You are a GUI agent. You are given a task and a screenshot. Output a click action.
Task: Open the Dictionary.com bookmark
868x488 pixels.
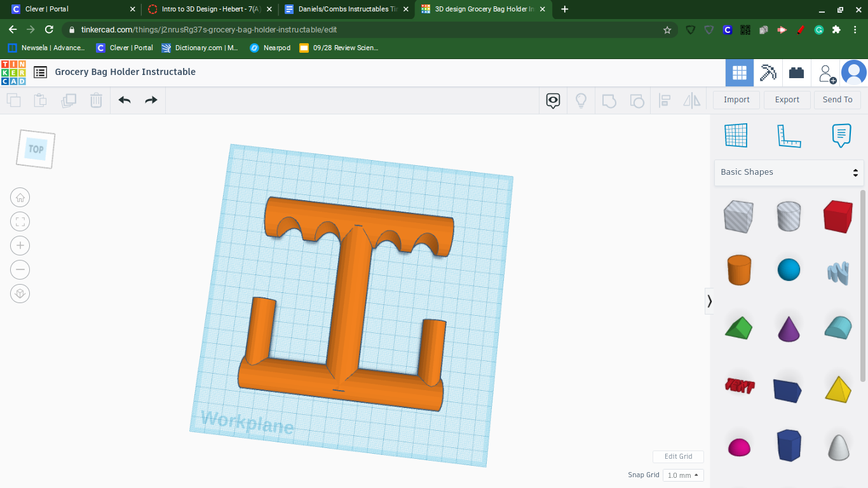tap(200, 48)
